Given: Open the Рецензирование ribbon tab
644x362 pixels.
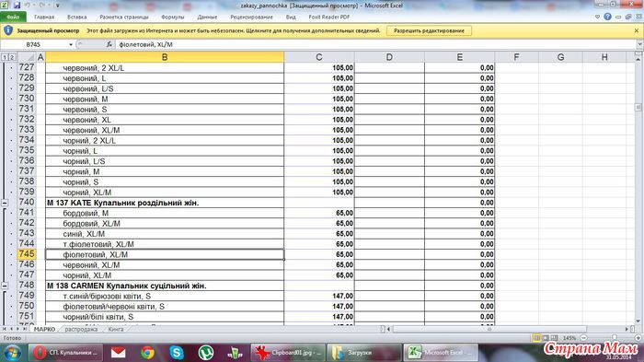Looking at the screenshot, I should [x=251, y=17].
